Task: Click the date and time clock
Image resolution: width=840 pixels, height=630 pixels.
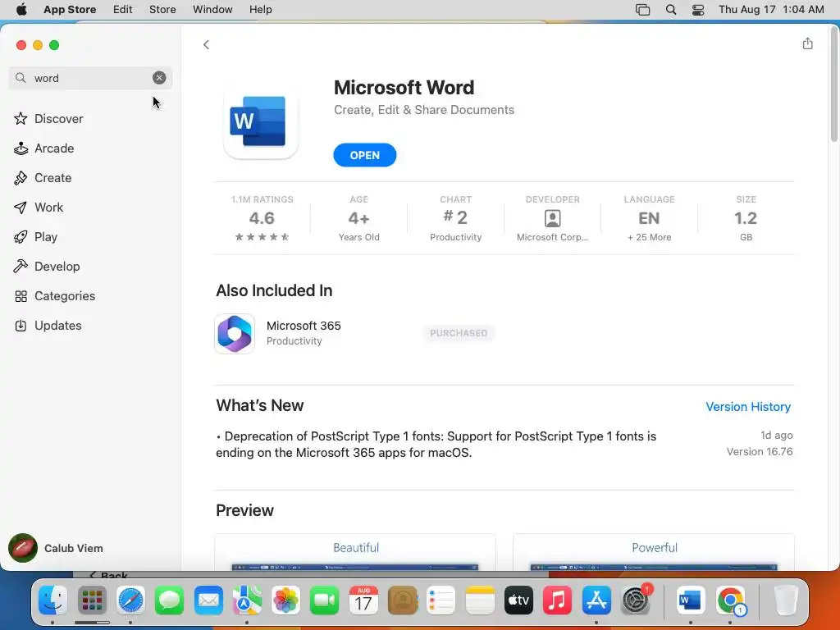Action: click(771, 10)
